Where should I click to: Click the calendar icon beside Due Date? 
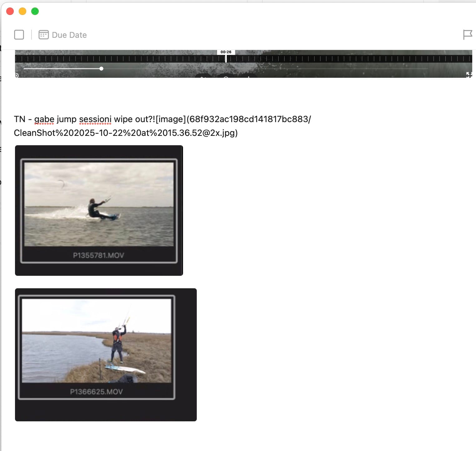43,35
